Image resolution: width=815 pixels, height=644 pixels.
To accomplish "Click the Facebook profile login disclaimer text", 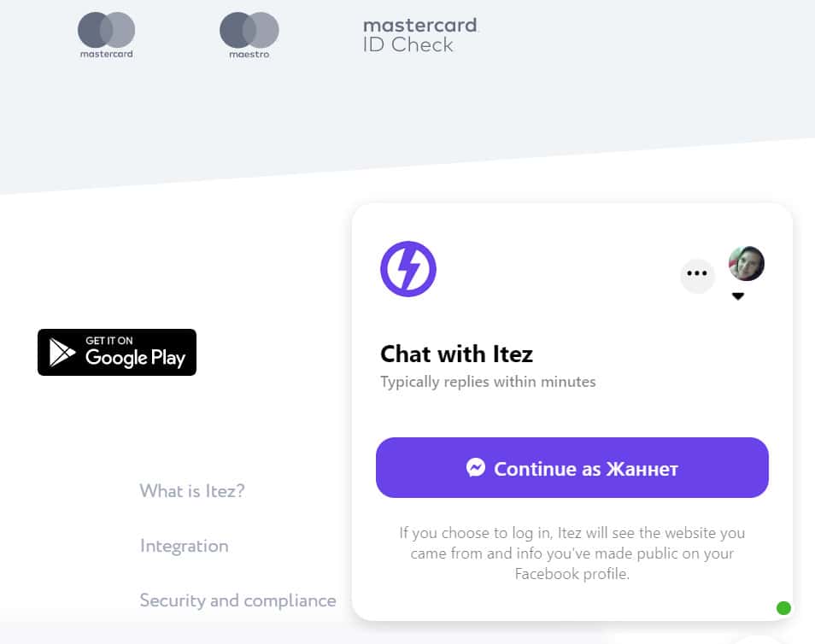I will coord(572,553).
